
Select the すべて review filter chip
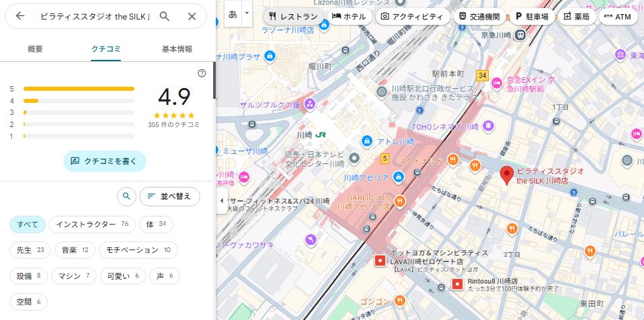28,224
